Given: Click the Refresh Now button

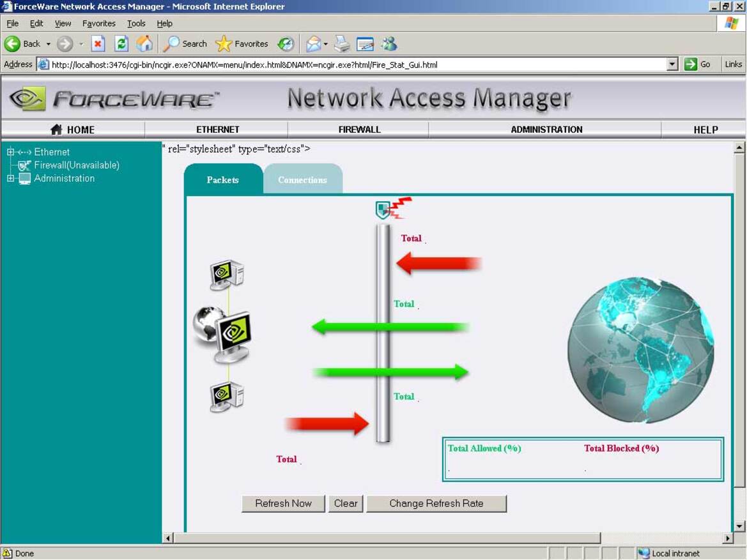Looking at the screenshot, I should (283, 503).
